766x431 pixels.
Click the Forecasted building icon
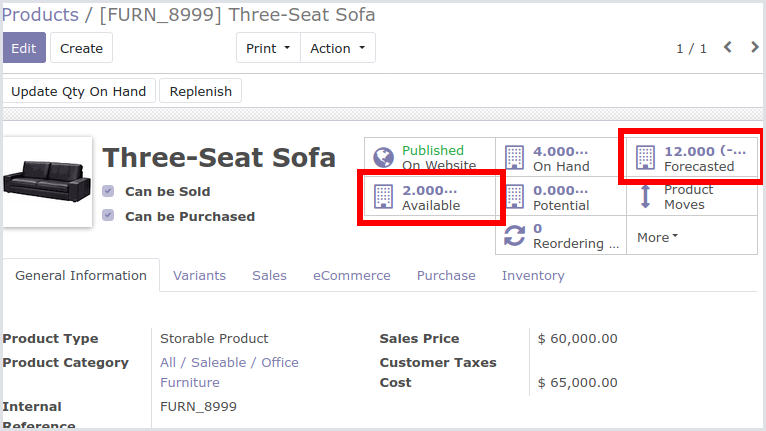pyautogui.click(x=645, y=157)
